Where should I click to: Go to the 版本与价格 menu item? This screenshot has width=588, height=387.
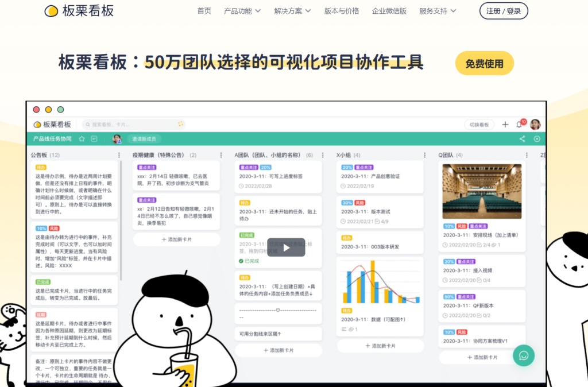click(341, 10)
